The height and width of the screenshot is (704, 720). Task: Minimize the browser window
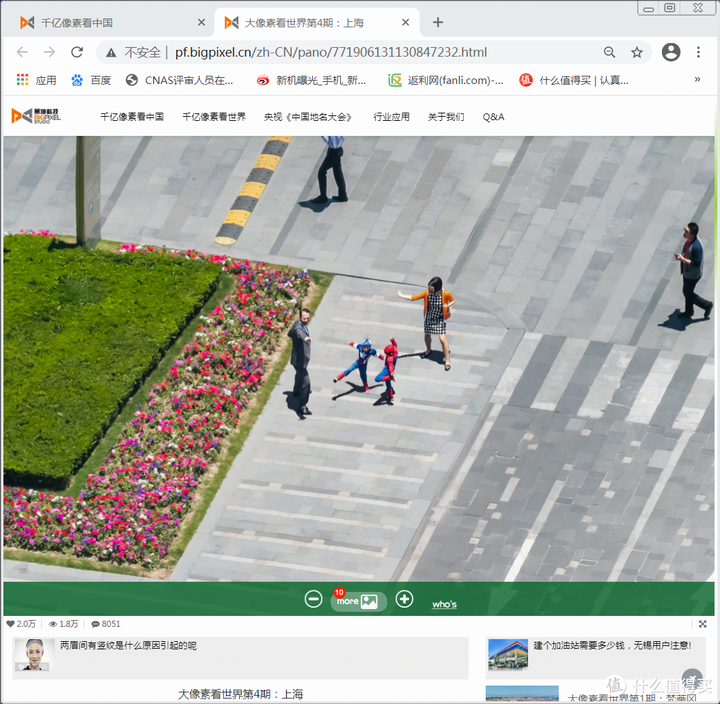(648, 8)
